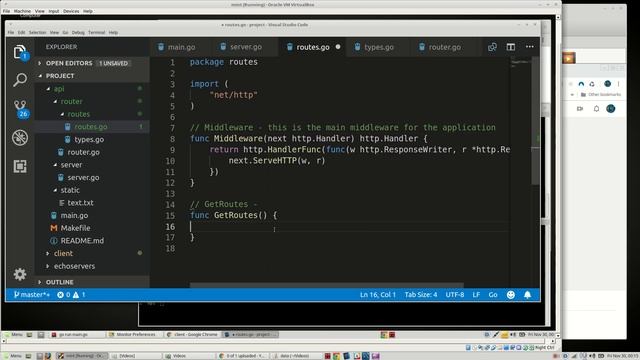Open VS Code Terminal menu
Image resolution: width=640 pixels, height=360 pixels.
(96, 33)
